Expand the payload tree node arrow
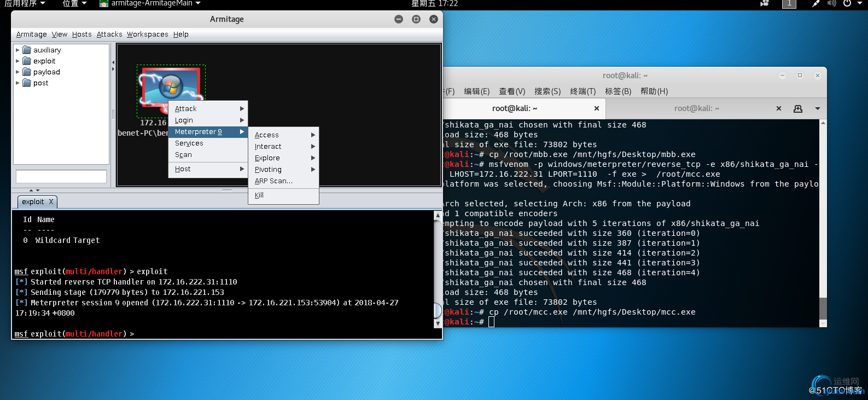The width and height of the screenshot is (868, 400). [x=18, y=72]
